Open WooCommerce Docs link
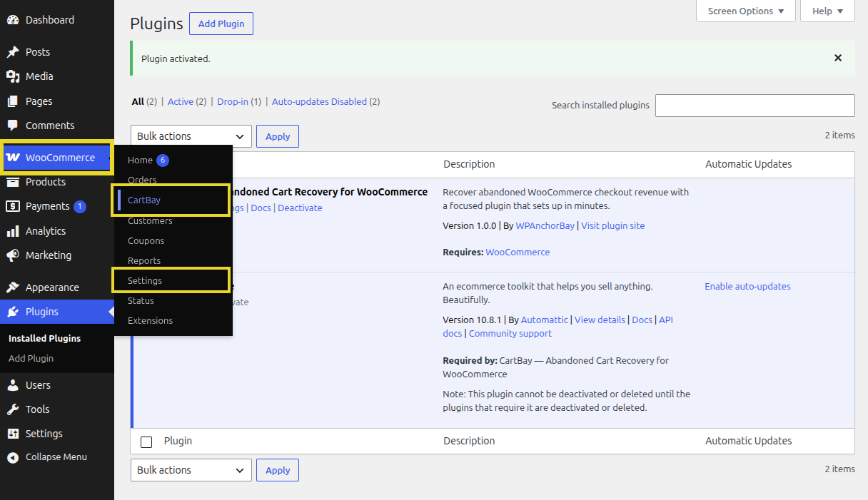The width and height of the screenshot is (868, 500). point(642,320)
